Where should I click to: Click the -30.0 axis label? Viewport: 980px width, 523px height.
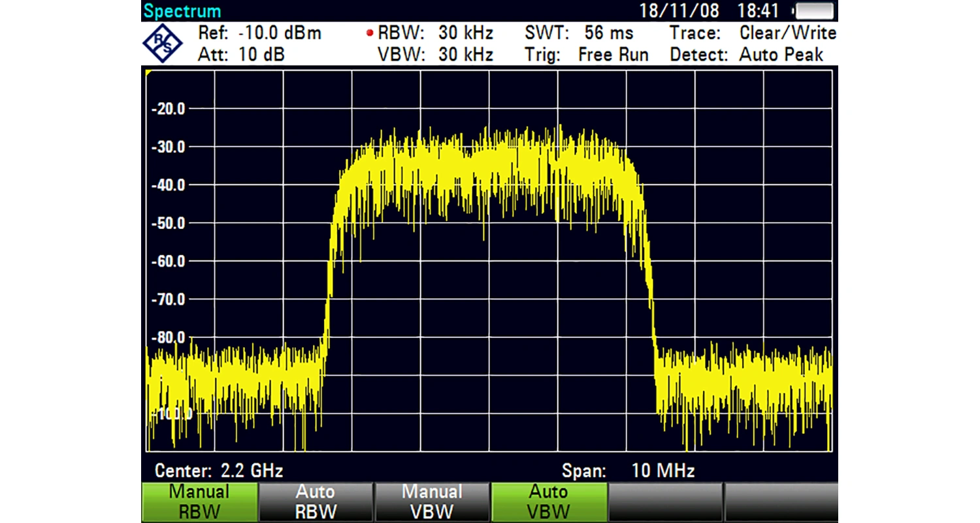click(169, 147)
